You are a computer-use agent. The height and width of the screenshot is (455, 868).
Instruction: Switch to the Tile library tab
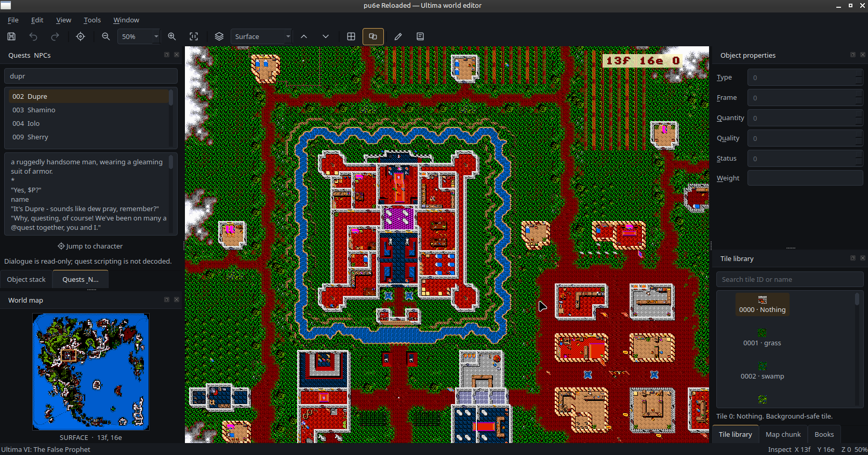coord(735,434)
